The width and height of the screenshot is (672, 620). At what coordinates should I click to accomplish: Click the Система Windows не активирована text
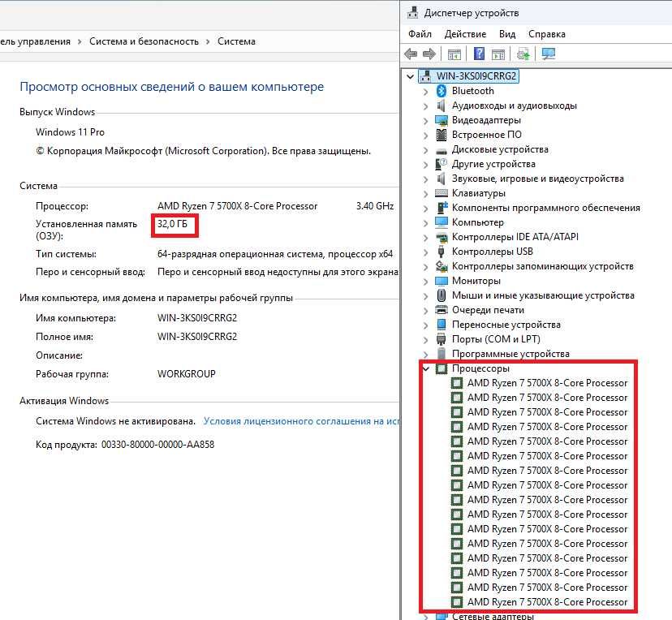pyautogui.click(x=115, y=421)
